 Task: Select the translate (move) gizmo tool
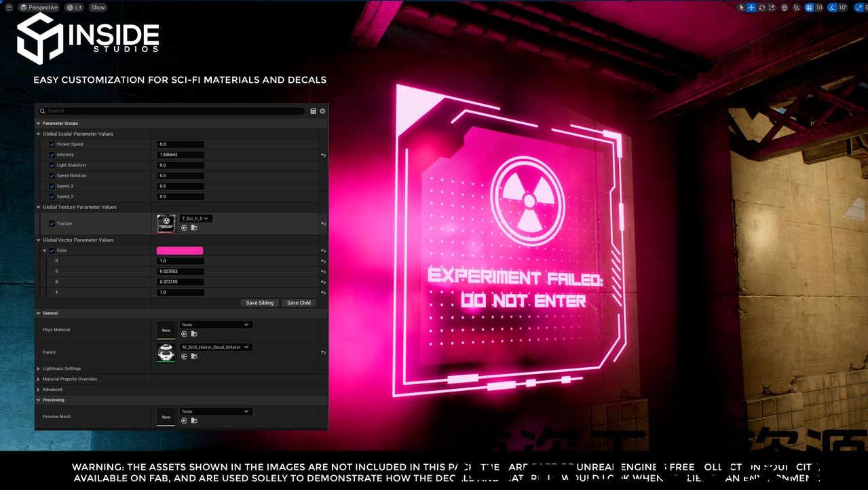click(x=751, y=7)
